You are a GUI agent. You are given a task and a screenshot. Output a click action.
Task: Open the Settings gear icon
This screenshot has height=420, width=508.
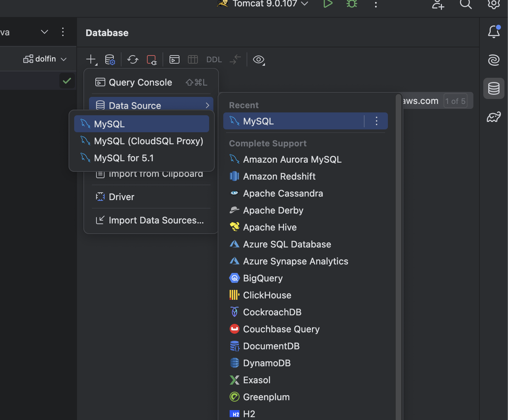click(x=494, y=4)
